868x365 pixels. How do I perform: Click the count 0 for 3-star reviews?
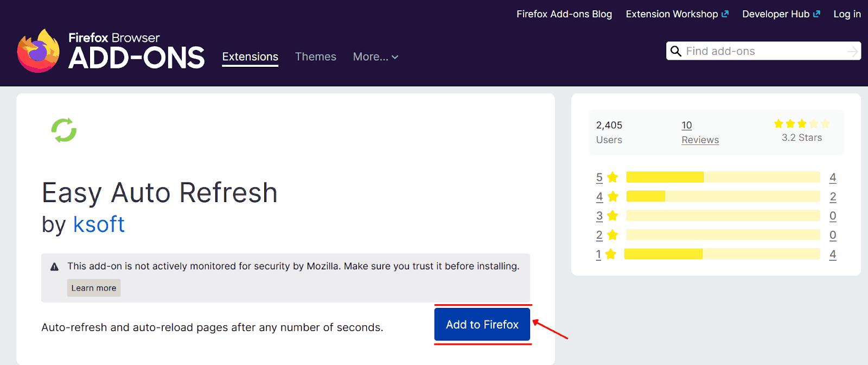(833, 216)
